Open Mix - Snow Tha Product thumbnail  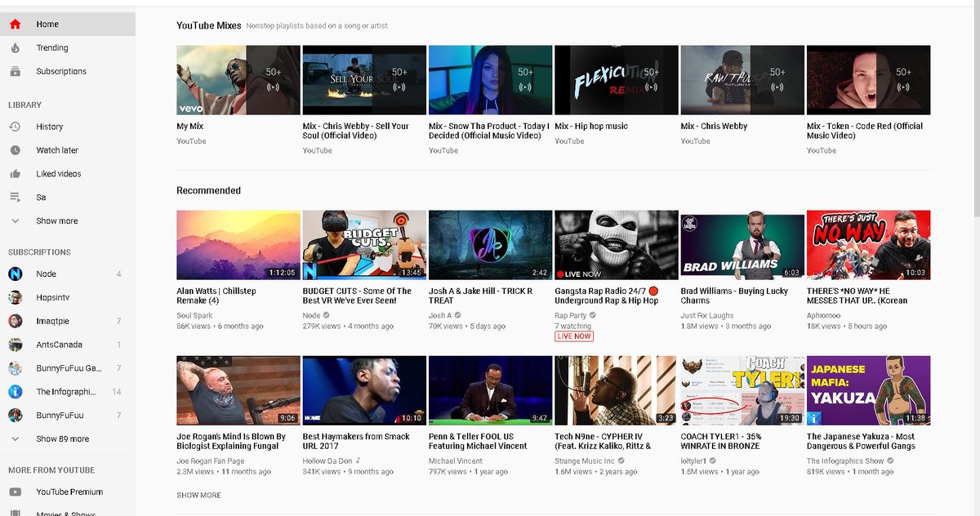(491, 80)
